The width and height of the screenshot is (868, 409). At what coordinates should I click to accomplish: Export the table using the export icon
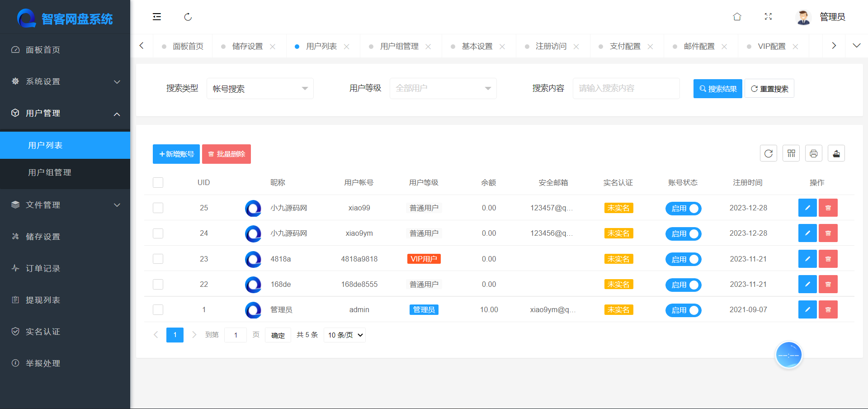(836, 153)
